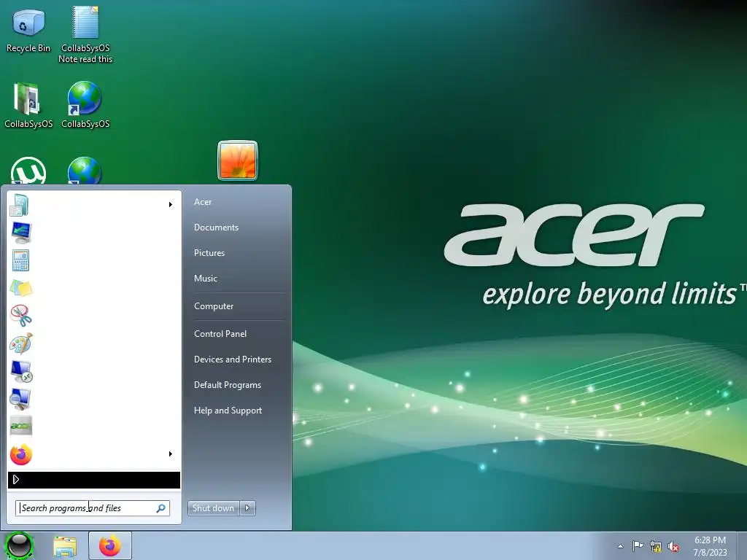Image resolution: width=747 pixels, height=560 pixels.
Task: Click the network tray icon
Action: click(x=656, y=547)
